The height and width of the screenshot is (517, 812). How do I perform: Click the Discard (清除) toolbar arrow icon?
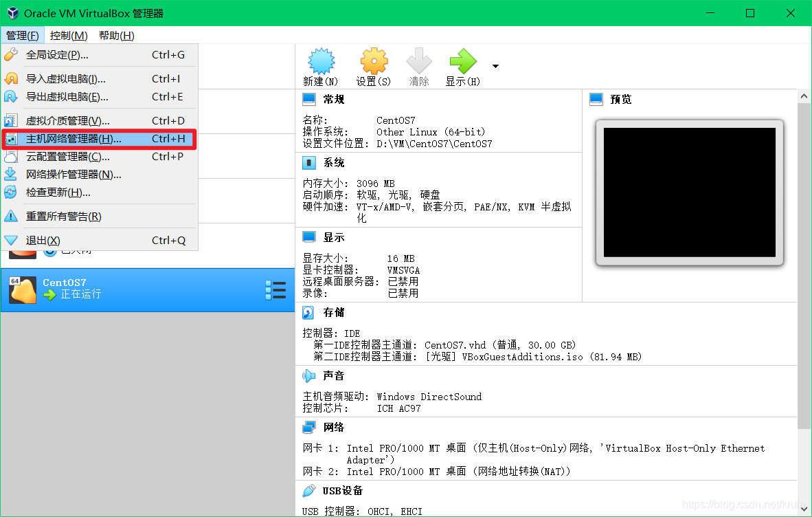pyautogui.click(x=419, y=62)
